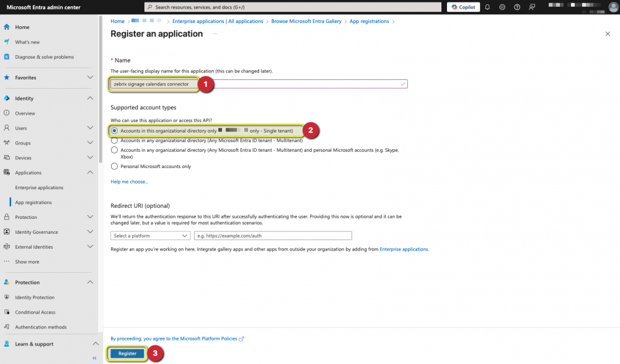Viewport: 620px width, 364px height.
Task: Click the Conditional Access icon
Action: coord(7,312)
